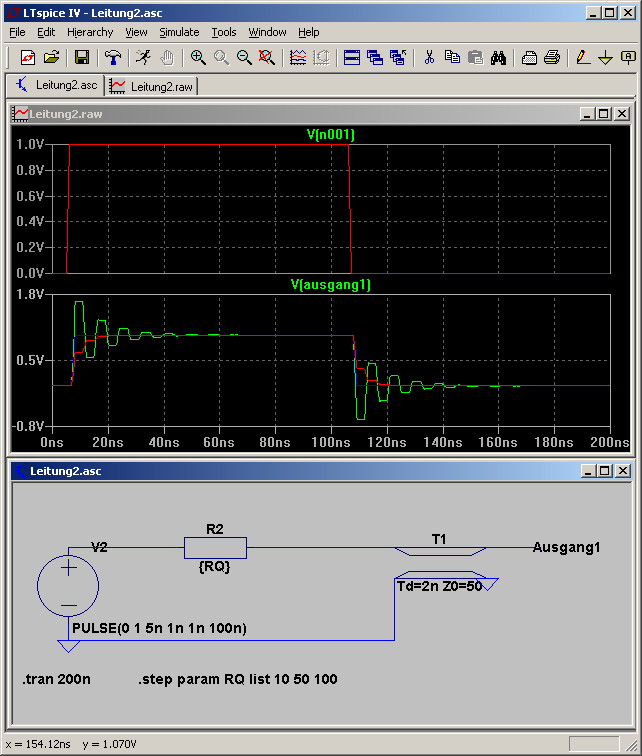
Task: Click the .tran 200n directive
Action: pyautogui.click(x=56, y=679)
